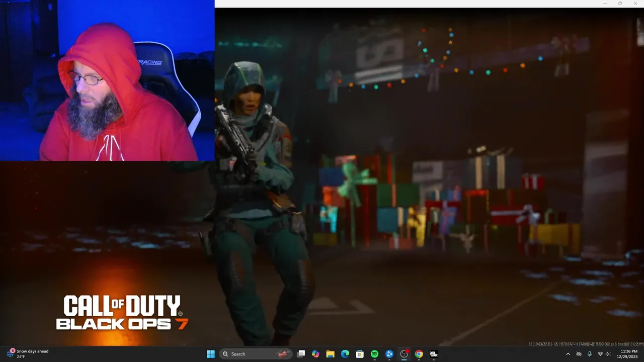
Task: Minimize the game window
Action: 605,4
